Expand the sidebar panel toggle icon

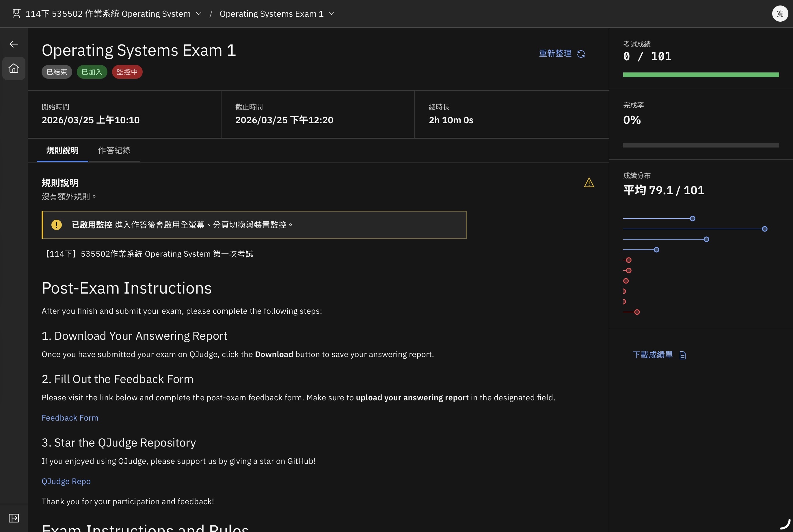14,518
